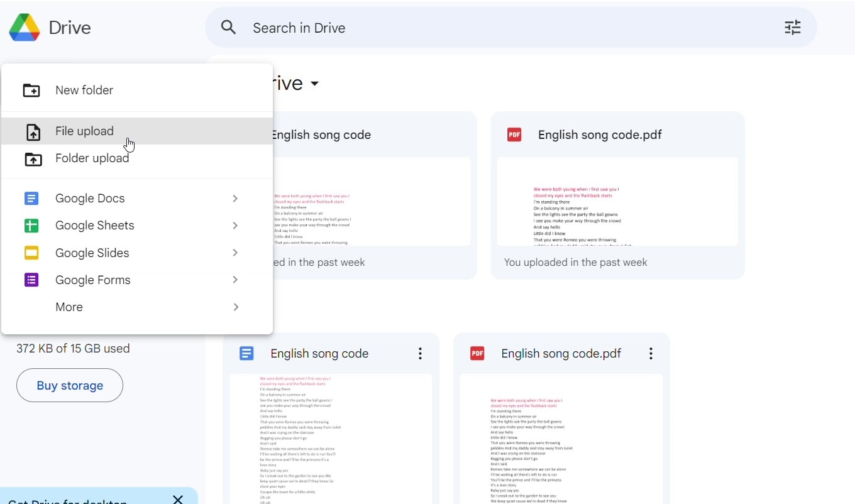The height and width of the screenshot is (504, 855).
Task: Click the Google Drive logo
Action: pyautogui.click(x=25, y=27)
